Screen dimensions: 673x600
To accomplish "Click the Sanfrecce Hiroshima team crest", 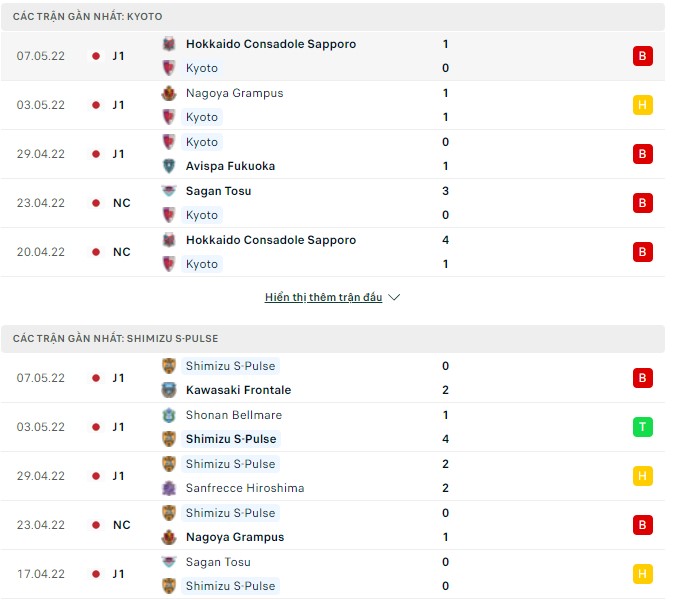I will point(169,488).
